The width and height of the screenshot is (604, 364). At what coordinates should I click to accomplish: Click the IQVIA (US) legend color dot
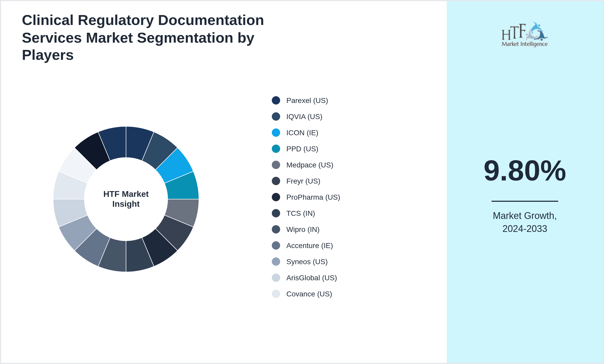[276, 116]
